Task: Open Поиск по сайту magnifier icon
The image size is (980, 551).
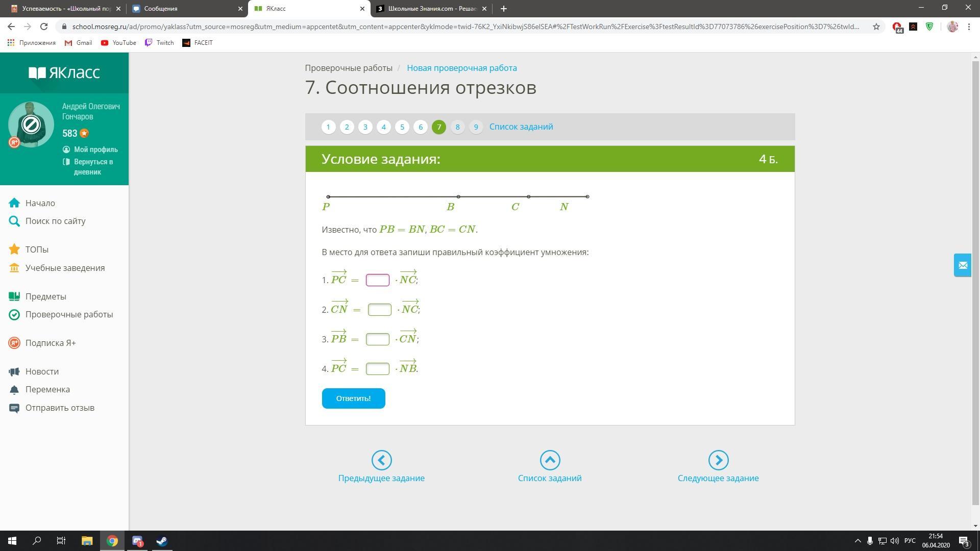Action: coord(14,221)
